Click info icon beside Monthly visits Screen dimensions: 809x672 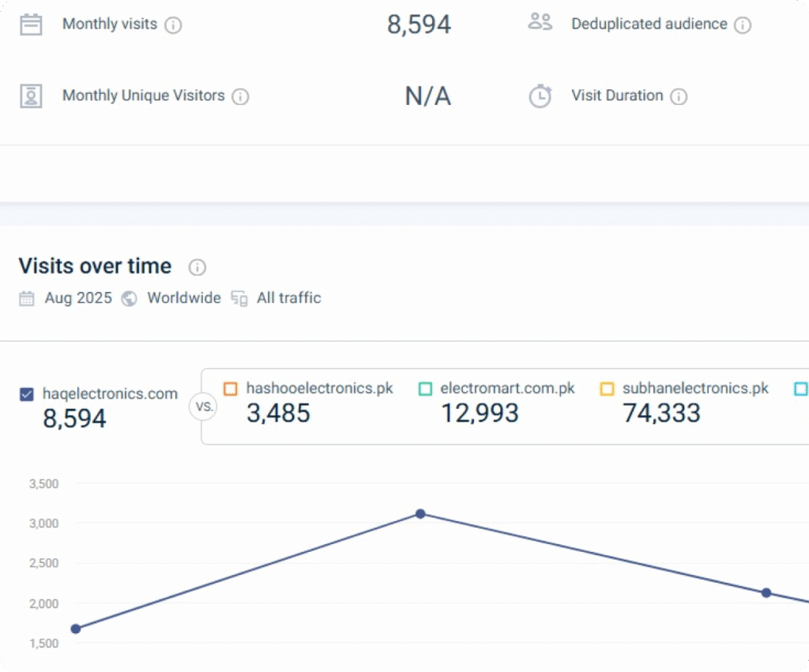(173, 25)
